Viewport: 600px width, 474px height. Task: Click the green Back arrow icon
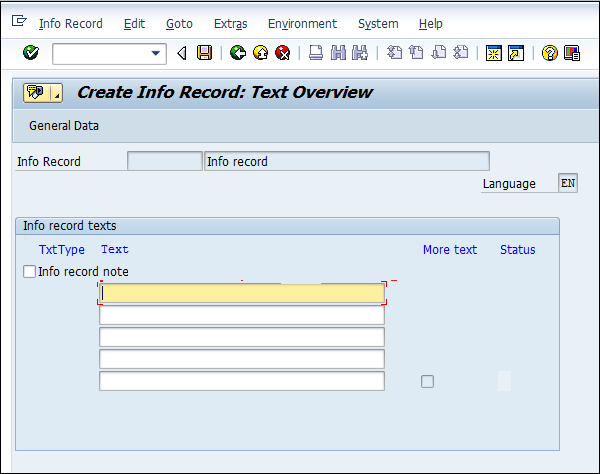(x=237, y=53)
